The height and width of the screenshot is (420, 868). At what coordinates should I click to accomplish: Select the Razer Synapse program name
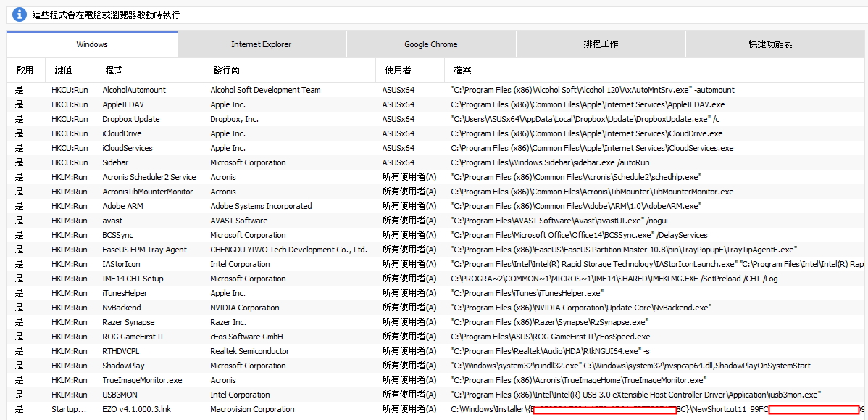pos(128,322)
